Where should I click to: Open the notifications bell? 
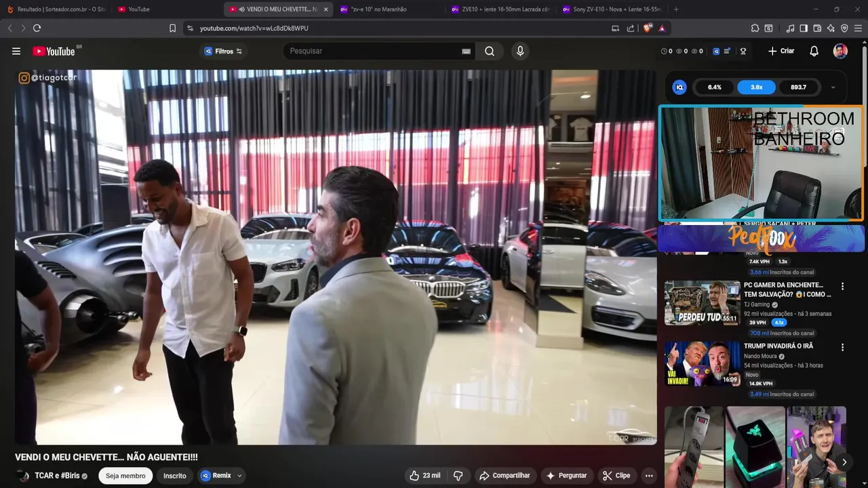814,51
